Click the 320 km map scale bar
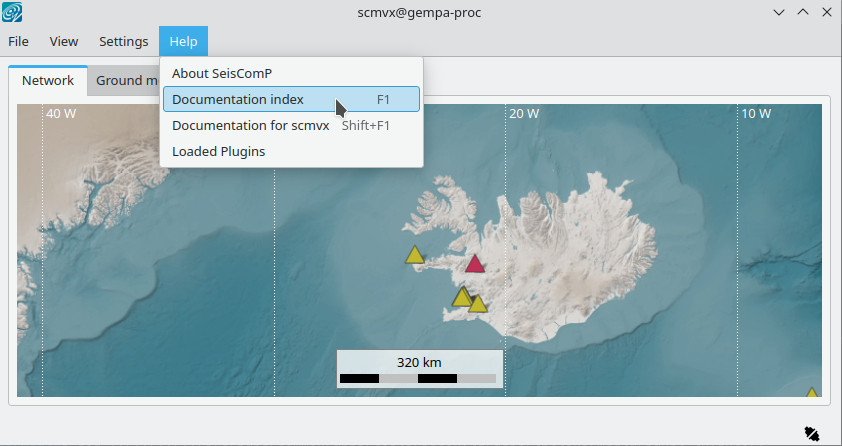842x446 pixels. [x=419, y=369]
